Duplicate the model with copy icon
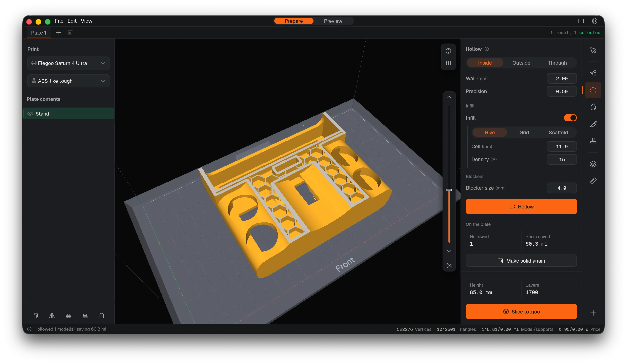 click(35, 316)
